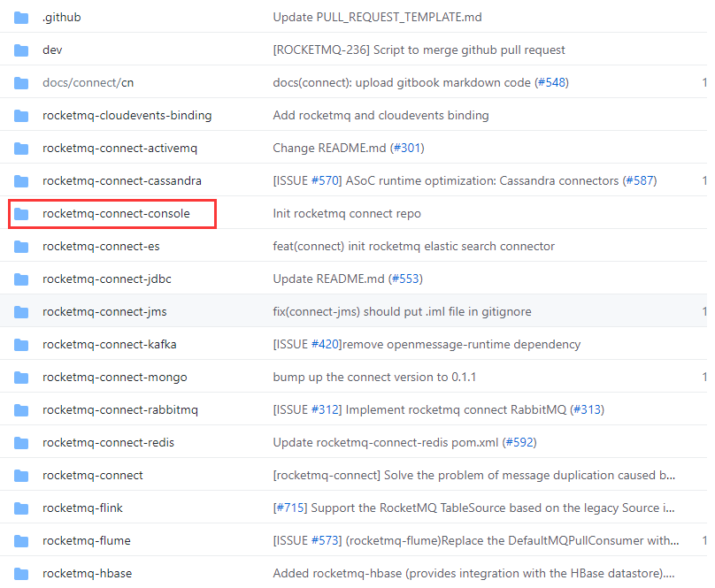Image resolution: width=715 pixels, height=588 pixels.
Task: Click commit 'bump up the connect version to 0.1.1'
Action: click(x=374, y=377)
